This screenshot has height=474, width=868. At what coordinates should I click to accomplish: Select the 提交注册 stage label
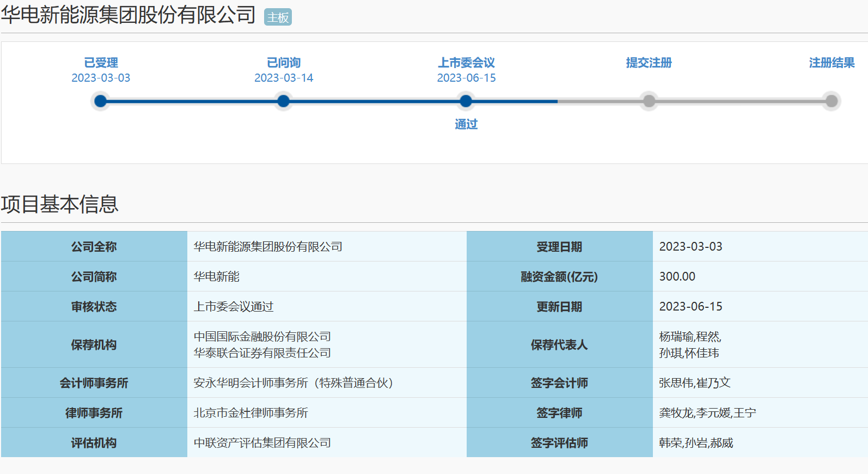pos(649,63)
